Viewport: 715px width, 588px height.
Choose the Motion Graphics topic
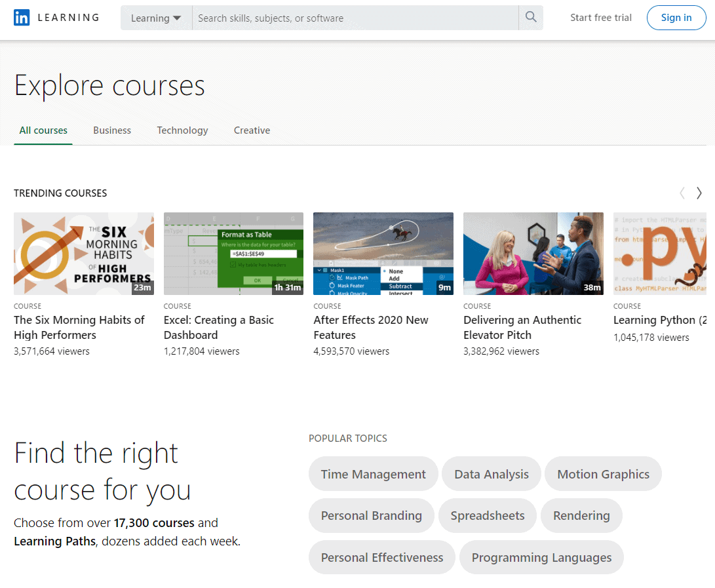click(603, 473)
